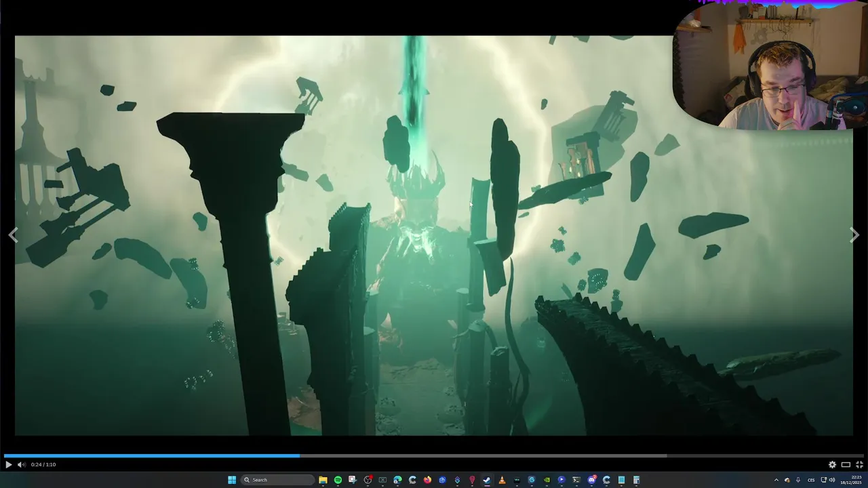
Task: Switch the CES keyboard language indicator
Action: pyautogui.click(x=811, y=480)
